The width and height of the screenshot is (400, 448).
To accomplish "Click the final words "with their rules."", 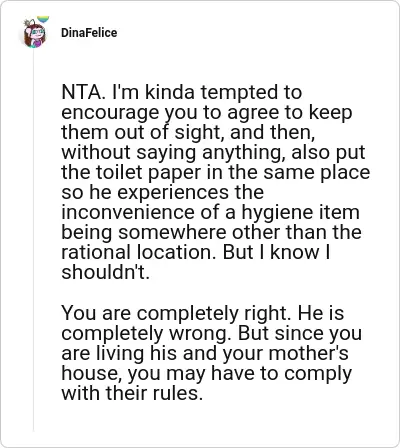I will click(132, 393).
